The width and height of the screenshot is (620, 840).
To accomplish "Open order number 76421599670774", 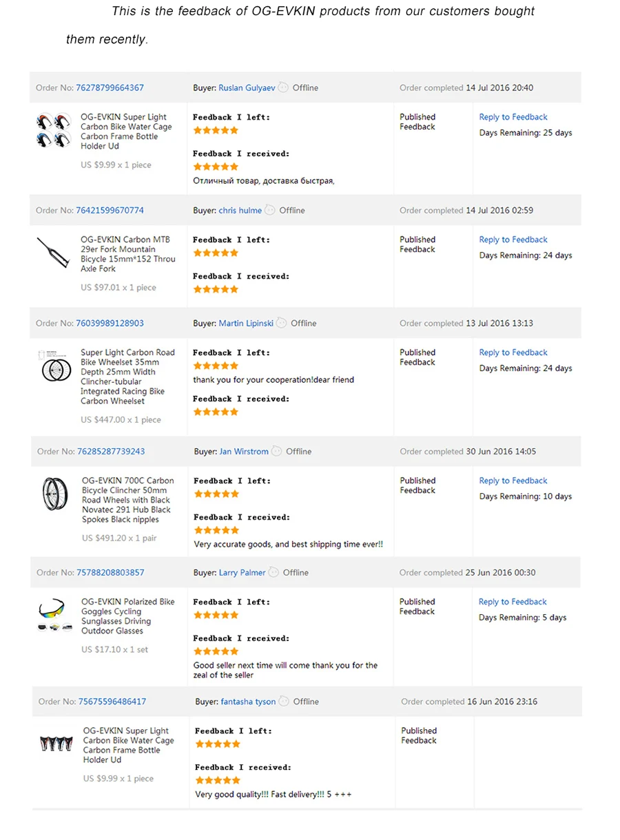I will [110, 210].
